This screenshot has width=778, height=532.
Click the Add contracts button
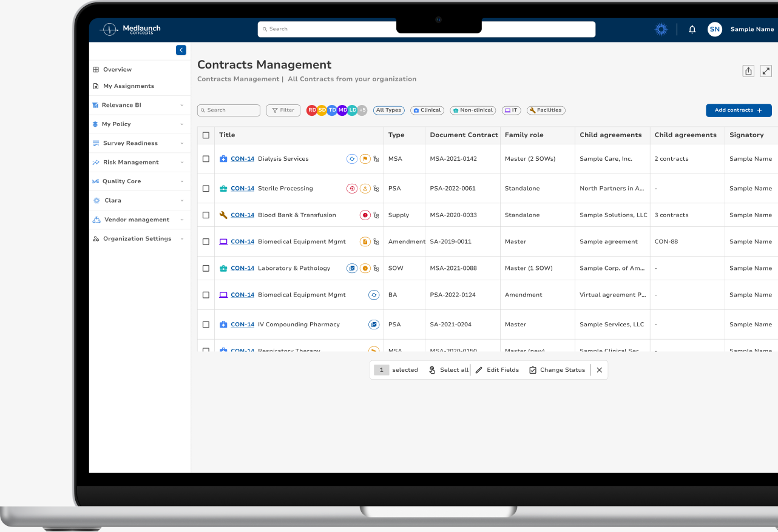739,110
